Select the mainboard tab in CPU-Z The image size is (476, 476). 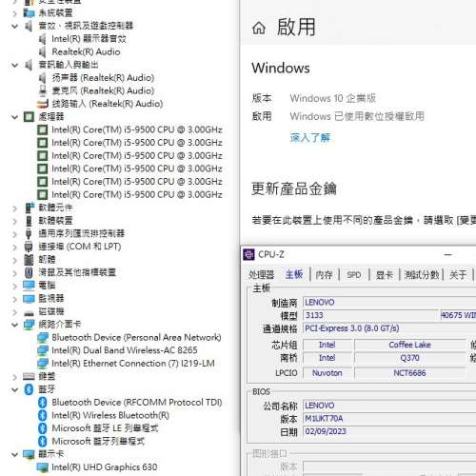pos(294,274)
